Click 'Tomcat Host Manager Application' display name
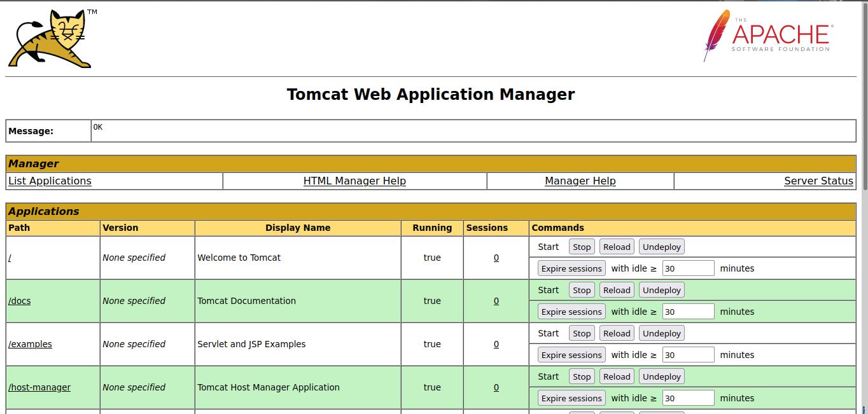Viewport: 868px width, 414px height. (x=269, y=387)
